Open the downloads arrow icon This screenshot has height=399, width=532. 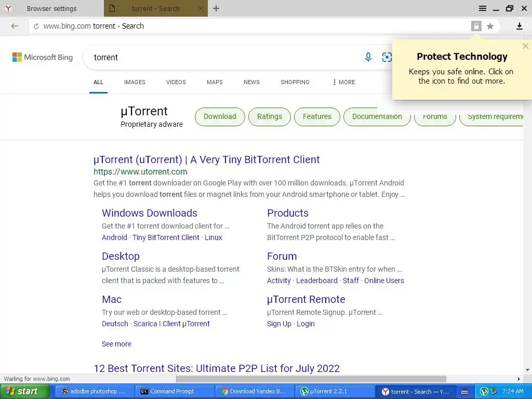pos(520,26)
